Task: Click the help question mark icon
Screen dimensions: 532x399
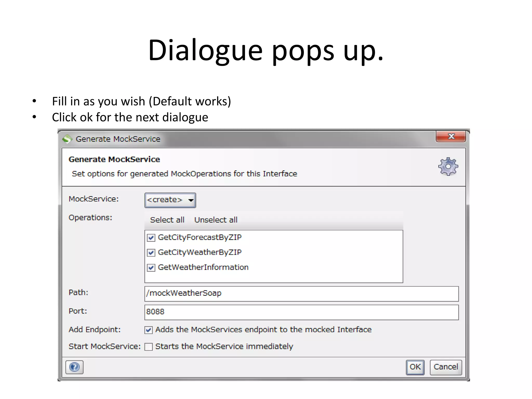Action: [74, 367]
